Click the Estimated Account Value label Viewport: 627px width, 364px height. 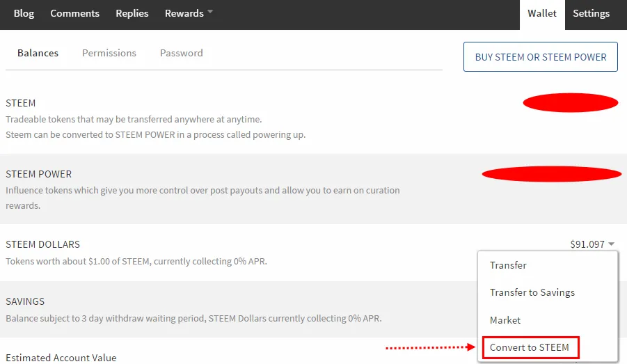click(61, 358)
